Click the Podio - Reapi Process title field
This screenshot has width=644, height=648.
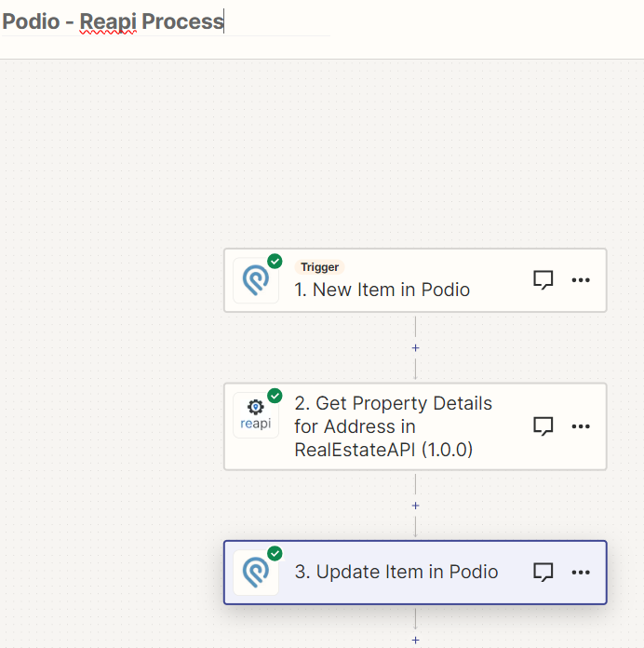[166, 21]
